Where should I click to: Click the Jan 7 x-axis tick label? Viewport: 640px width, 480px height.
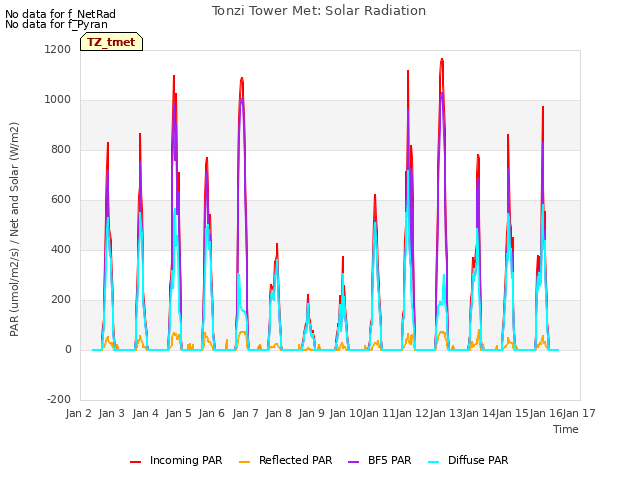(x=245, y=413)
